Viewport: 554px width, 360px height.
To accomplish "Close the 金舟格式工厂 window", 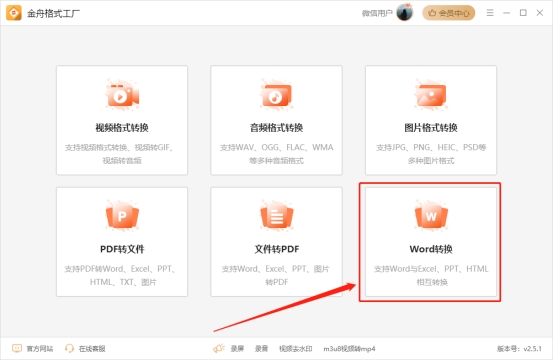I will coord(540,13).
